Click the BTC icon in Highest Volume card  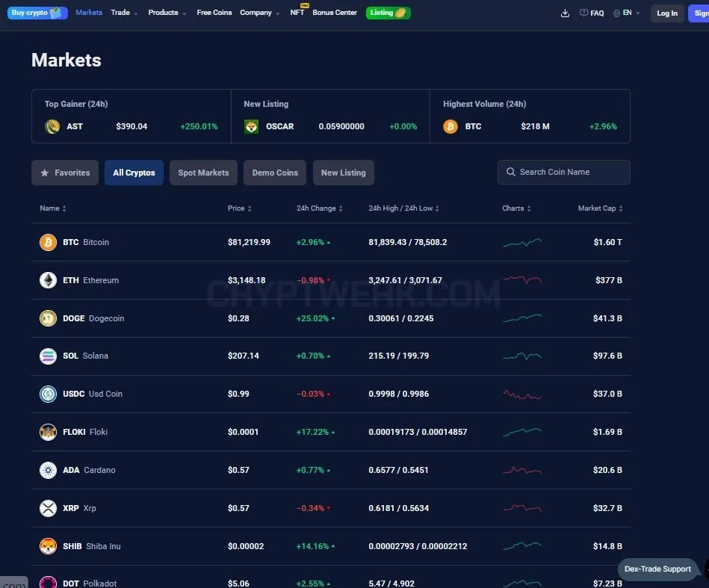[x=451, y=127]
